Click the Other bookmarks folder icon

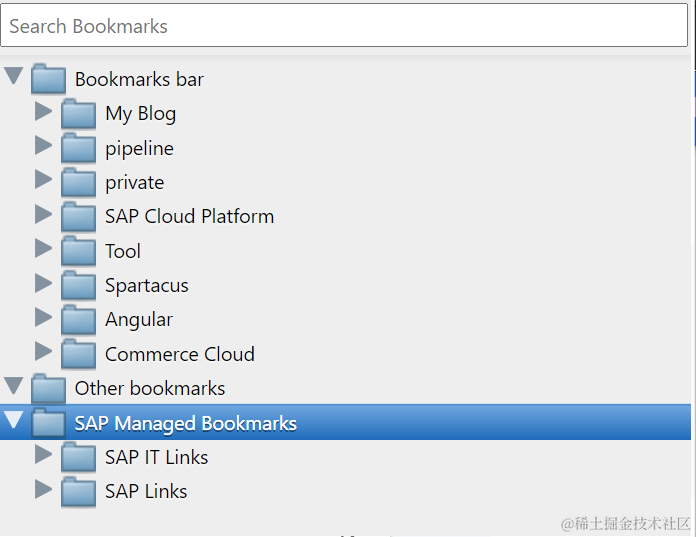coord(48,388)
